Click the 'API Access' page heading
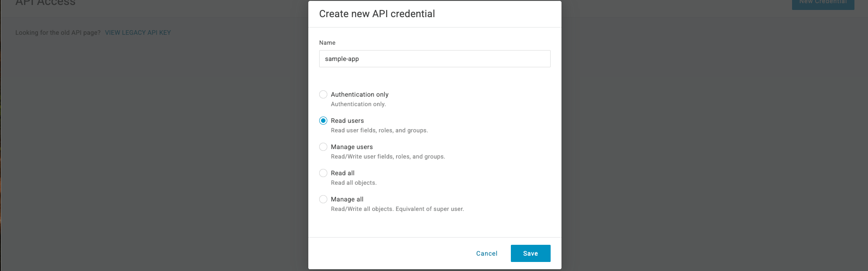Viewport: 868px width, 271px height. point(45,3)
